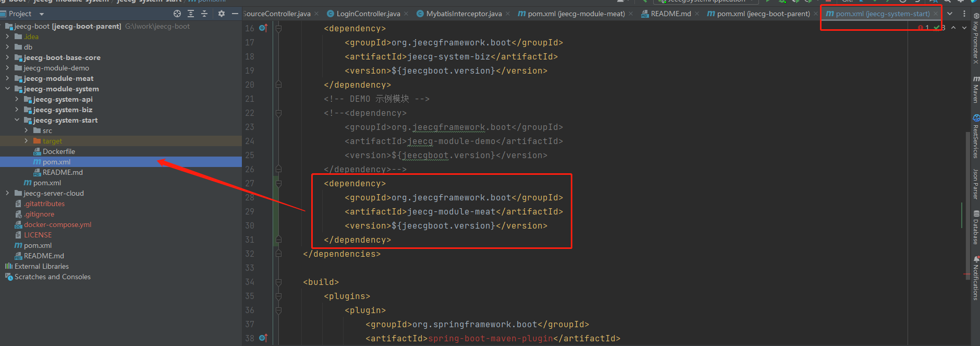
Task: Click gutter override marker on line 16
Action: tap(263, 28)
